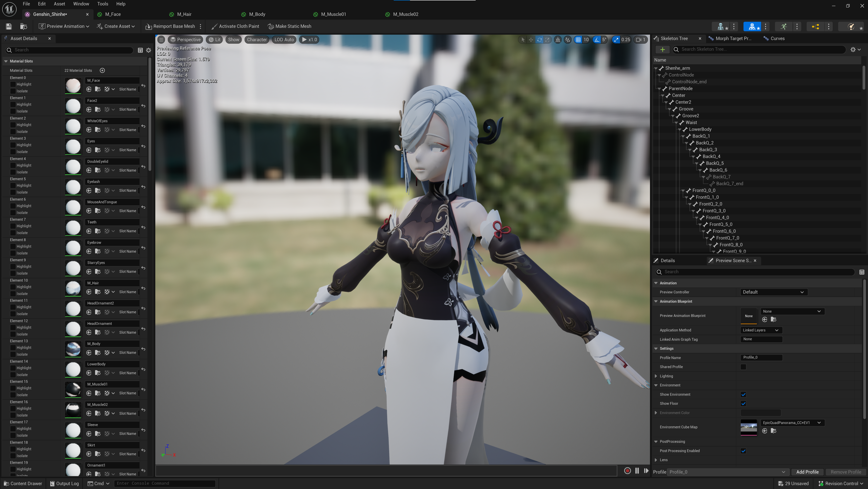Viewport: 868px width, 489px height.
Task: Switch to the M_Hair tab
Action: (x=184, y=14)
